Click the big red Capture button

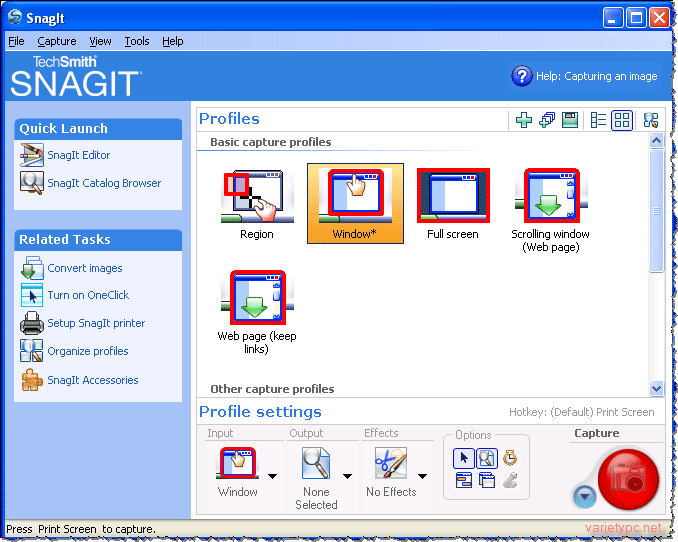[x=628, y=480]
